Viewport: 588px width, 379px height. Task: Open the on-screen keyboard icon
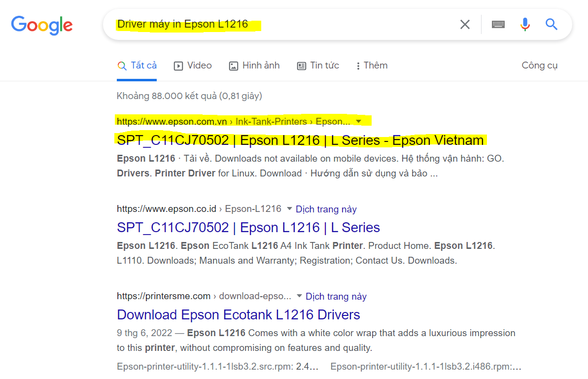pos(498,24)
